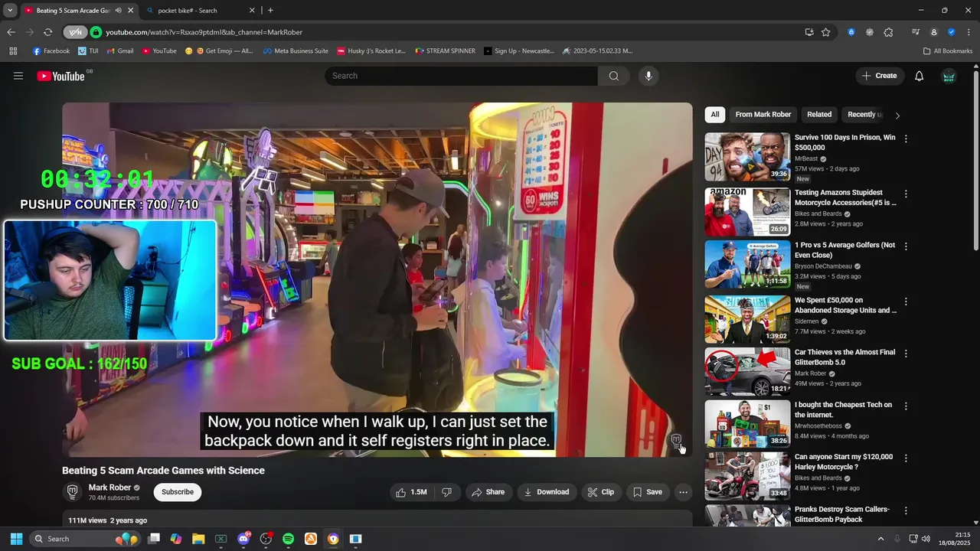Viewport: 980px width, 551px height.
Task: Clip the video
Action: (601, 492)
